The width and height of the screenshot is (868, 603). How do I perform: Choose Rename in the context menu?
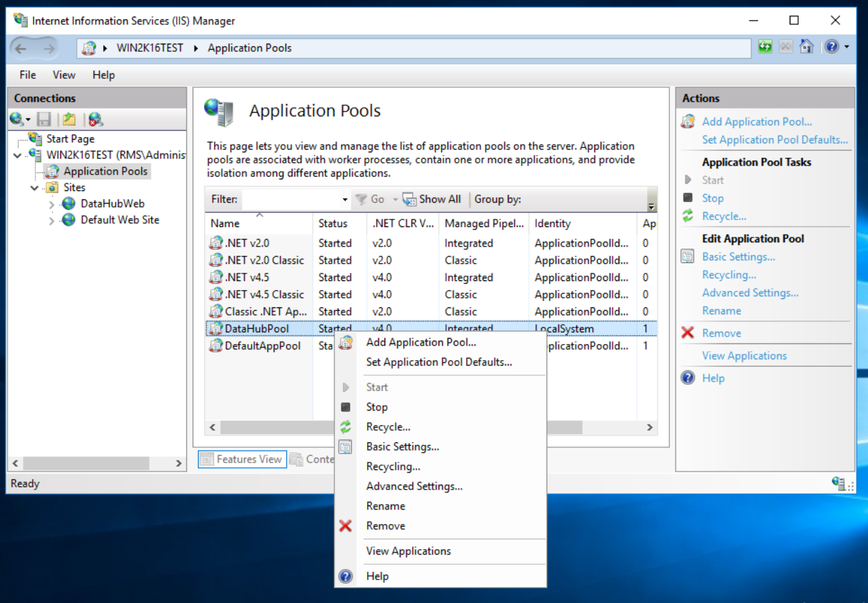386,506
